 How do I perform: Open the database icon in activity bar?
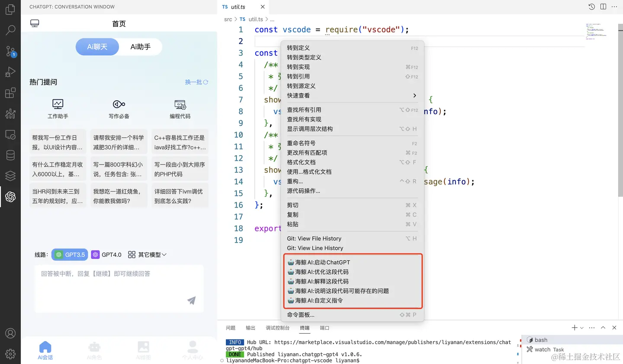click(x=10, y=155)
